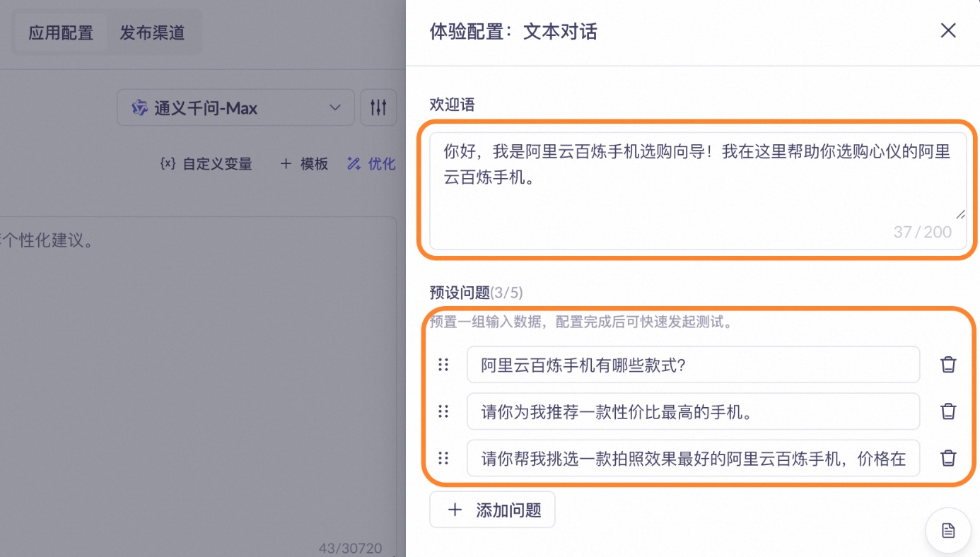
Task: Click the 优化 prompt button
Action: [x=371, y=164]
